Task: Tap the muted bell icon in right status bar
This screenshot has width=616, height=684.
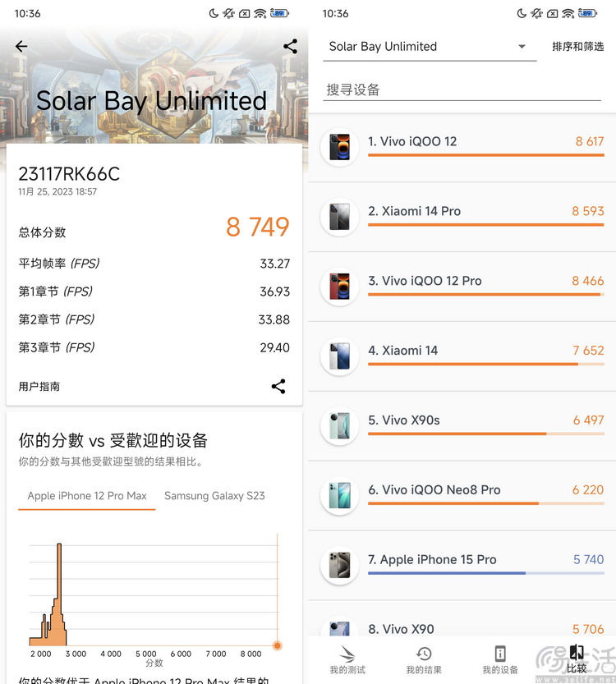Action: pyautogui.click(x=536, y=13)
